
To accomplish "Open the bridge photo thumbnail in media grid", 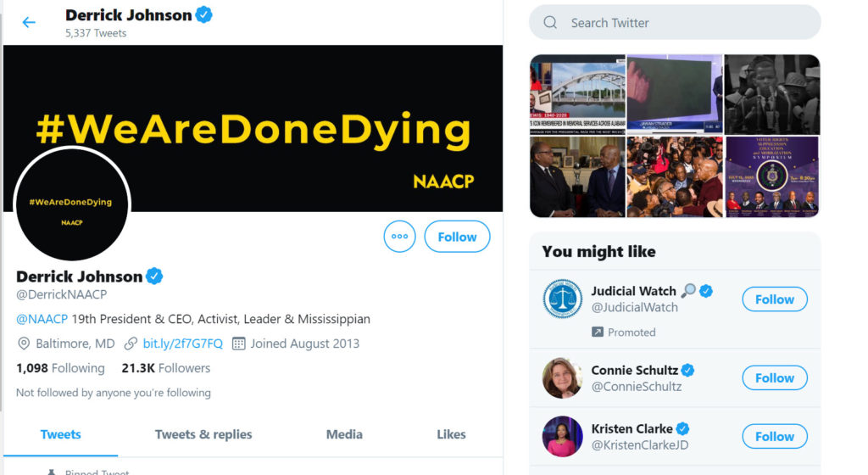I will click(577, 94).
